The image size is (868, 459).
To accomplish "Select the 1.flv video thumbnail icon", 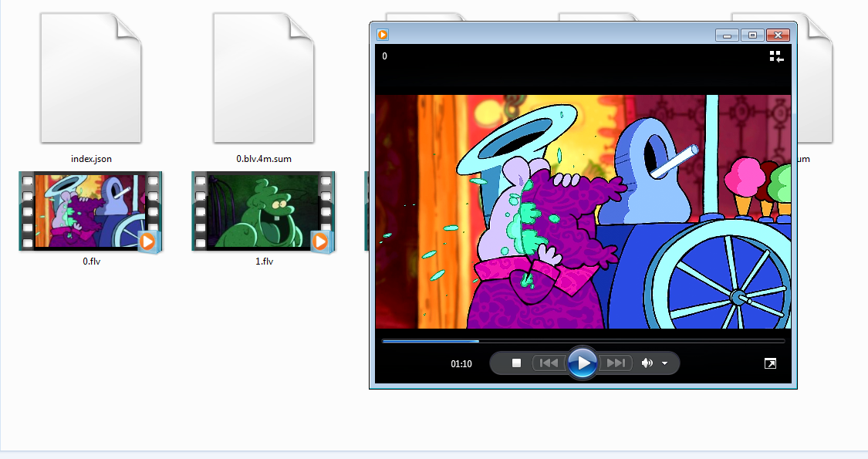I will (x=262, y=211).
